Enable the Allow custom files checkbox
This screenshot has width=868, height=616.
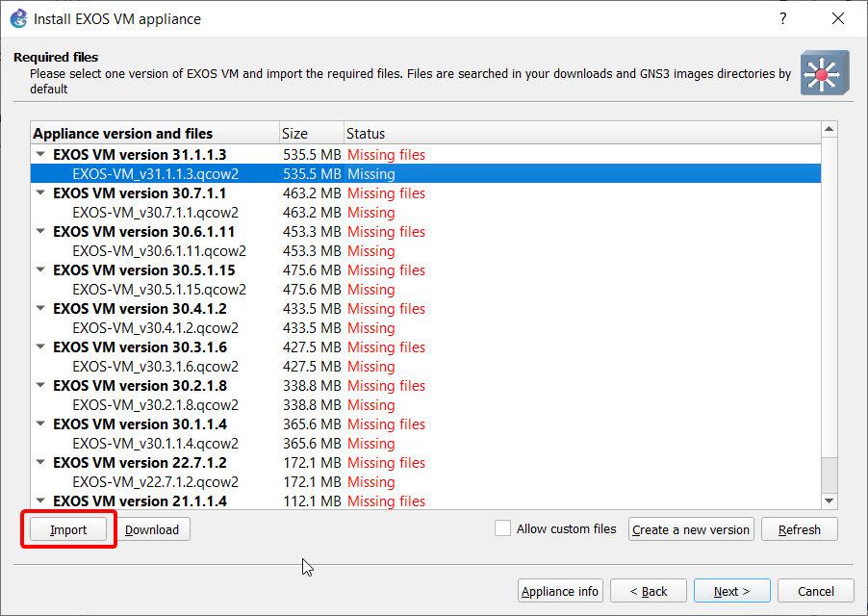502,528
